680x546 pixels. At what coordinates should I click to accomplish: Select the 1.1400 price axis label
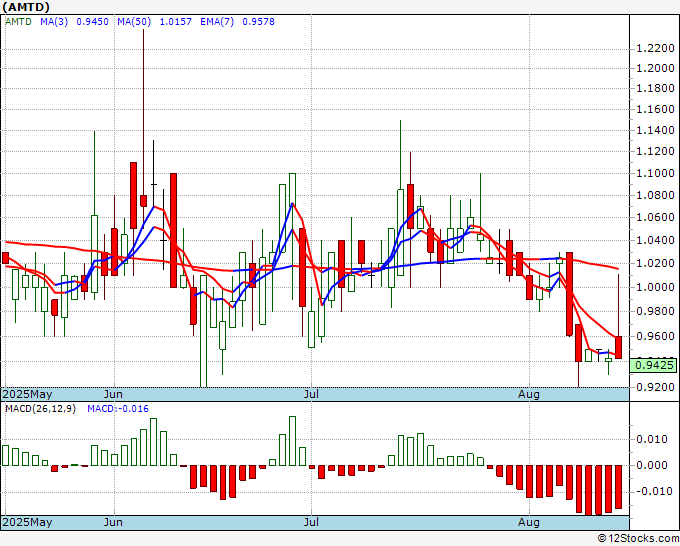[655, 130]
